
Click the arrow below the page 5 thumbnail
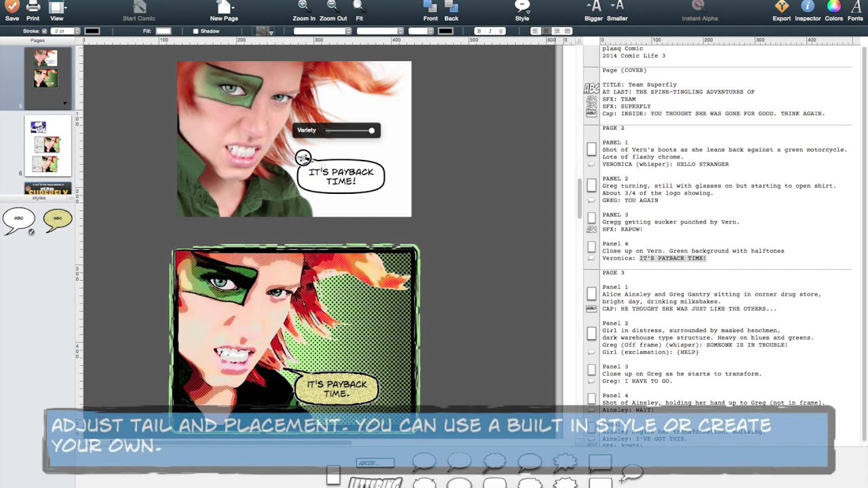click(65, 104)
